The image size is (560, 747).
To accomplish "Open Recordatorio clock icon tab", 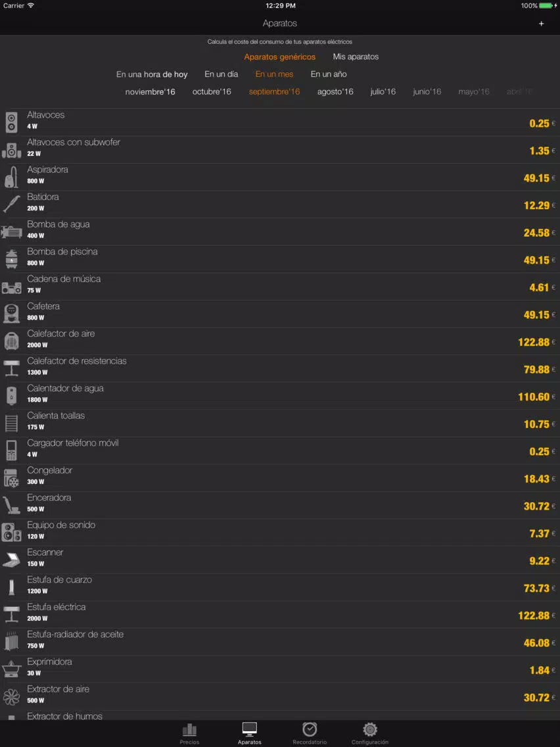I will tap(310, 729).
